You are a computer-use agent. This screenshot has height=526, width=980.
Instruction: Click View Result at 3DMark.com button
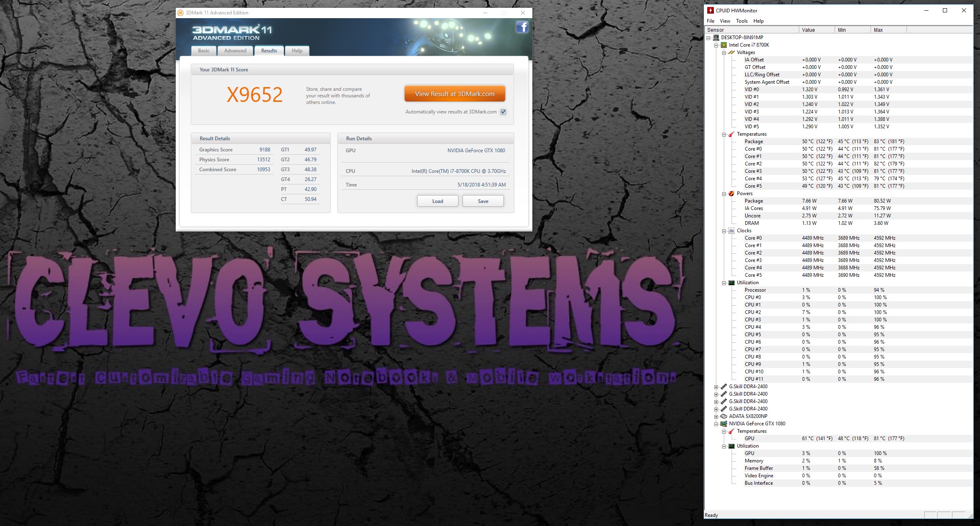(455, 94)
